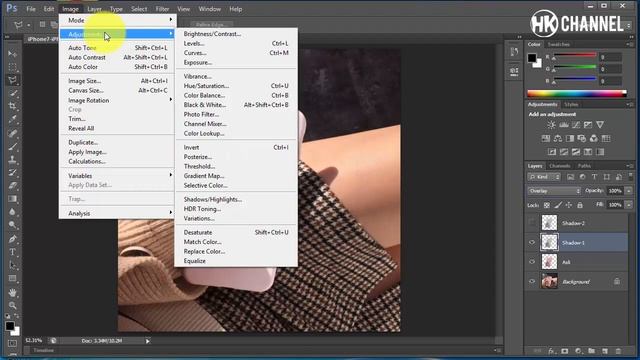Add an Invert adjustment from panel icon
Image resolution: width=640 pixels, height=360 pixels.
tap(552, 152)
